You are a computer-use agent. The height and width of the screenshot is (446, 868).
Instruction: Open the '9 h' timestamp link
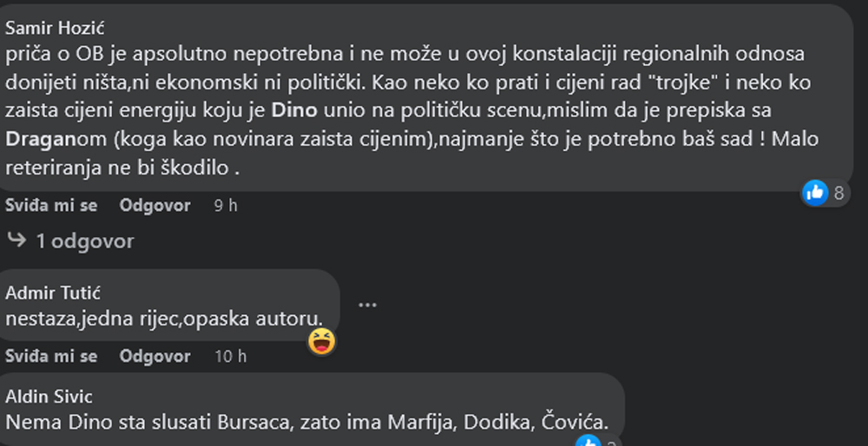click(x=226, y=206)
